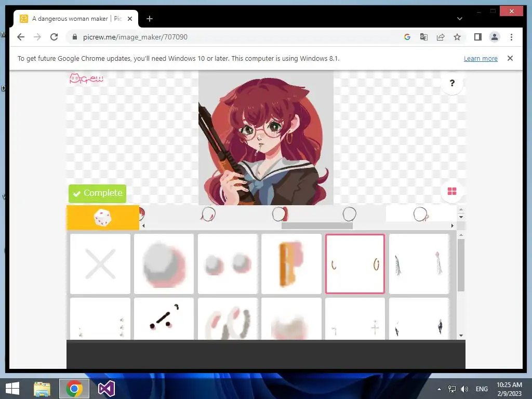Select the two small gray balls thumbnail

tap(228, 263)
